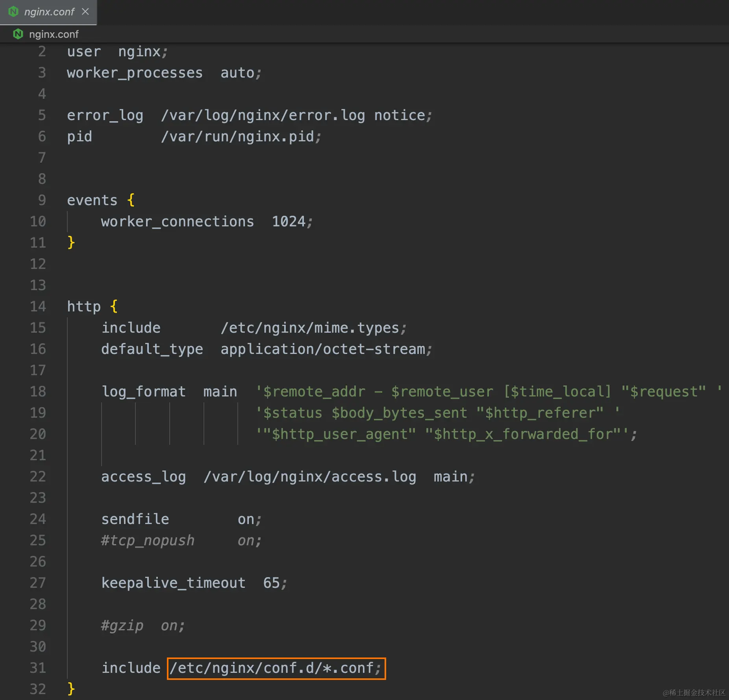The image size is (729, 700).
Task: Click the '/var/run/nginx.pid;' path
Action: [241, 137]
